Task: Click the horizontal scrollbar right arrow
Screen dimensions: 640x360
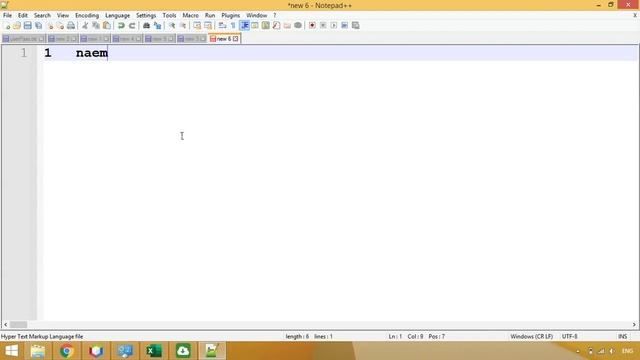Action: click(x=634, y=324)
